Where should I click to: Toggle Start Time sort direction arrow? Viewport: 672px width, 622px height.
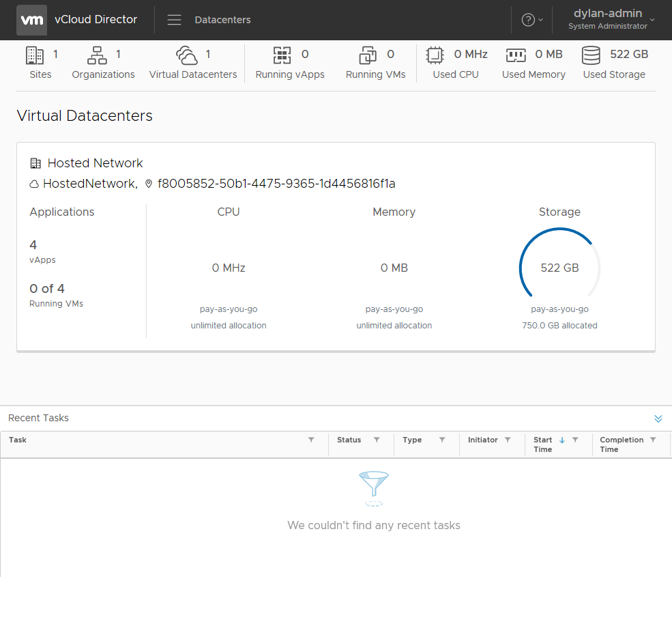[562, 440]
